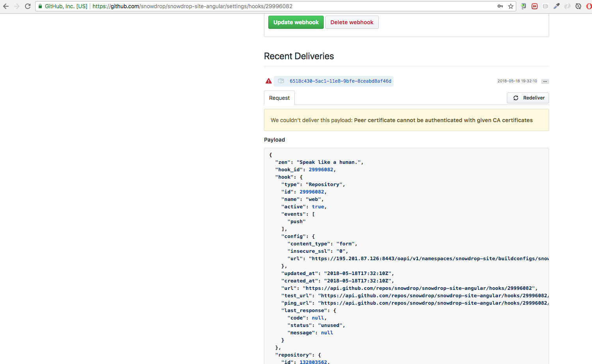Click the Peer certificate error message
This screenshot has width=592, height=364.
[443, 120]
